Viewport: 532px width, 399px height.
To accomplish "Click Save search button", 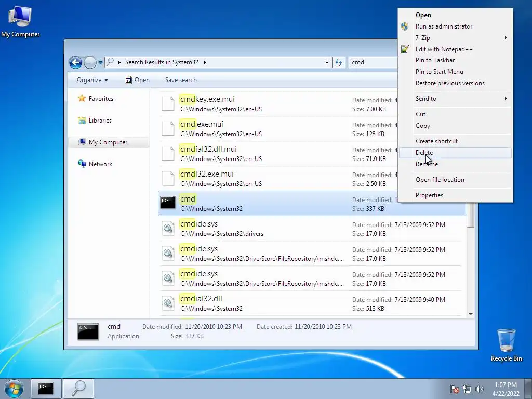I will tap(181, 80).
